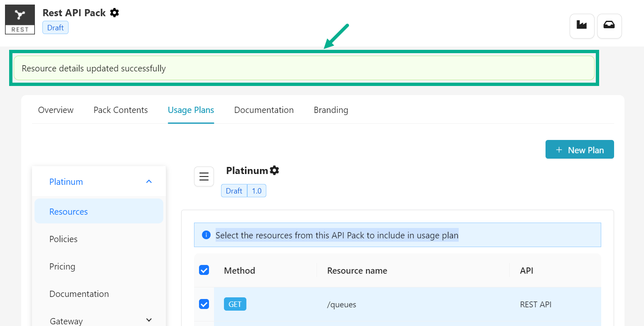This screenshot has height=326, width=644.
Task: Click the Resource name column header
Action: click(357, 271)
